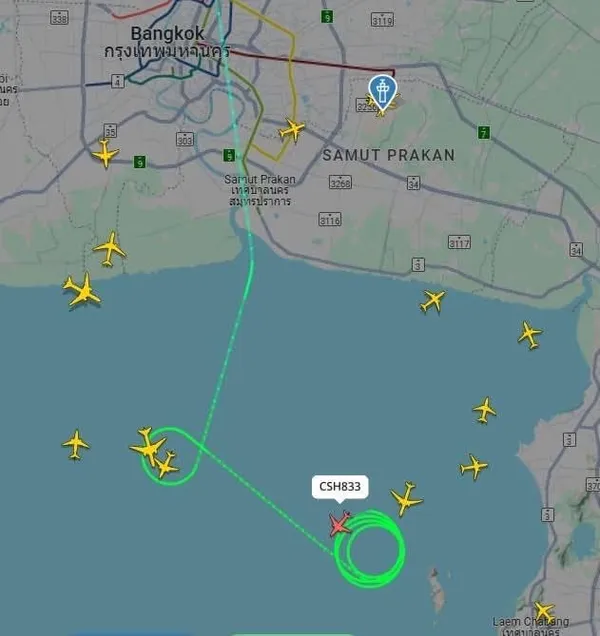Select the plane just right of CSH833 label
Image resolution: width=600 pixels, height=636 pixels.
click(406, 498)
